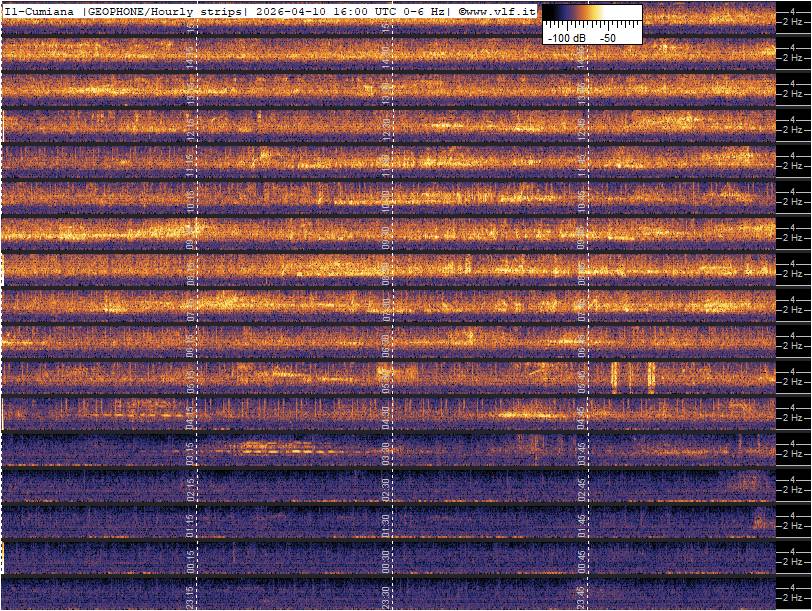Click the 12:30 time marker
Screen dimensions: 812x611
click(x=386, y=124)
